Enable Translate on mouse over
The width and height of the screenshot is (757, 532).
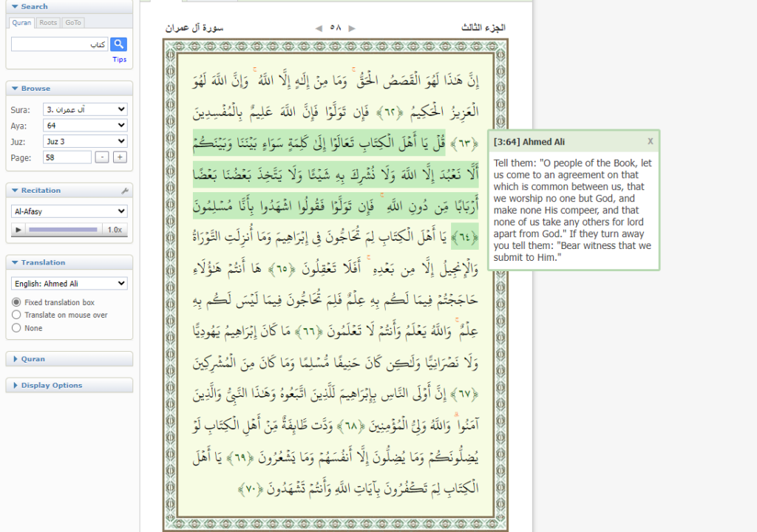click(16, 315)
